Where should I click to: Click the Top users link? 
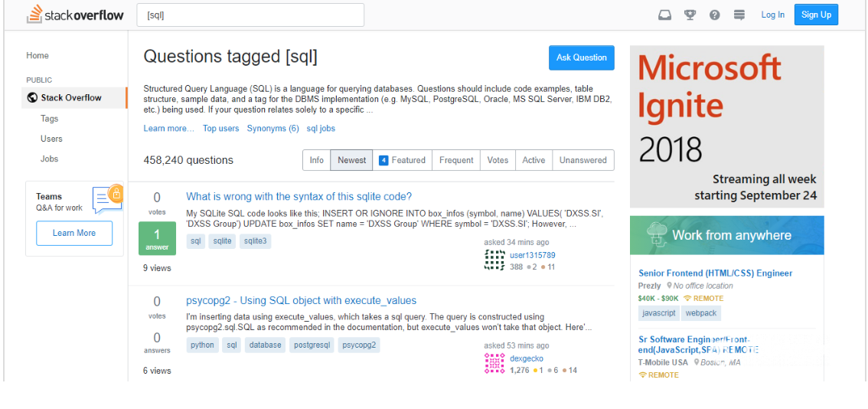click(x=221, y=128)
